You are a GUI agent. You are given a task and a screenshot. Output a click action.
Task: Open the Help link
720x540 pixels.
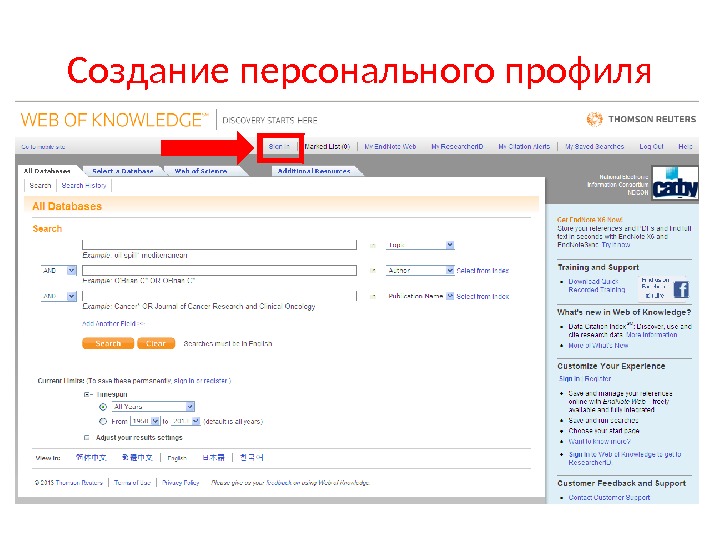pyautogui.click(x=685, y=146)
